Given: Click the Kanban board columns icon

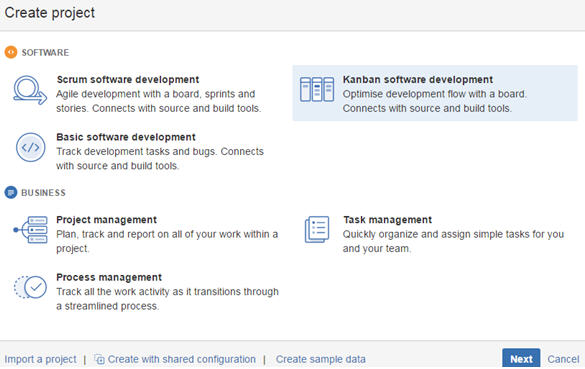Looking at the screenshot, I should pos(317,90).
